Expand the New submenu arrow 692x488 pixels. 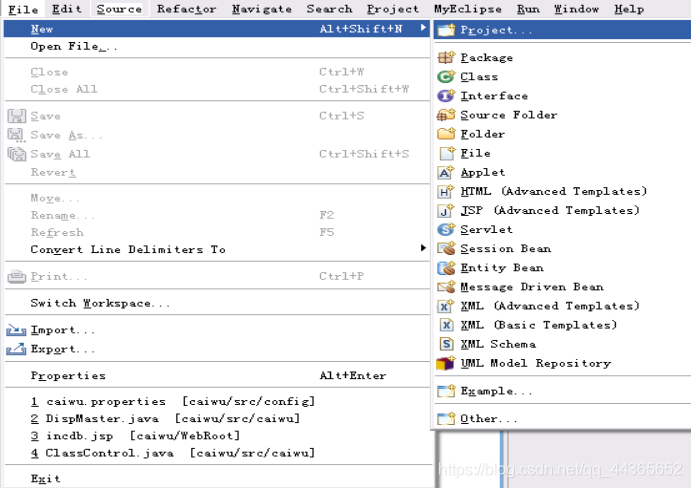coord(423,28)
